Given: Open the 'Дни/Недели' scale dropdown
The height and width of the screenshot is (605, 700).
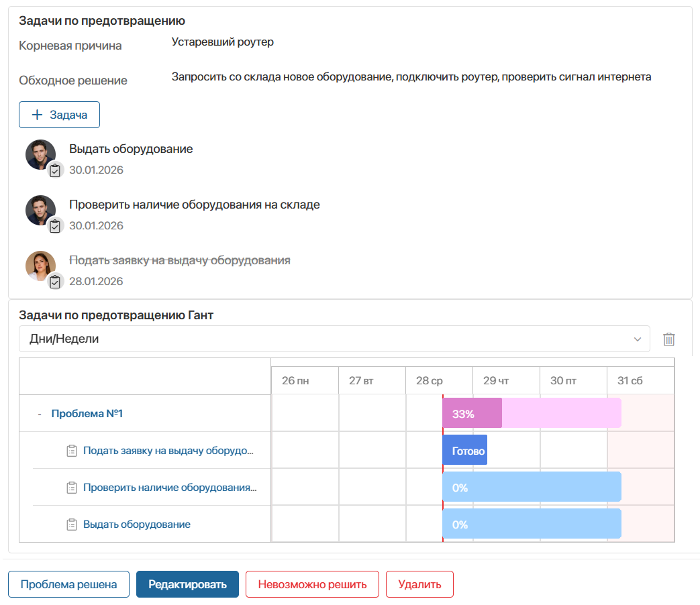Looking at the screenshot, I should tap(334, 339).
